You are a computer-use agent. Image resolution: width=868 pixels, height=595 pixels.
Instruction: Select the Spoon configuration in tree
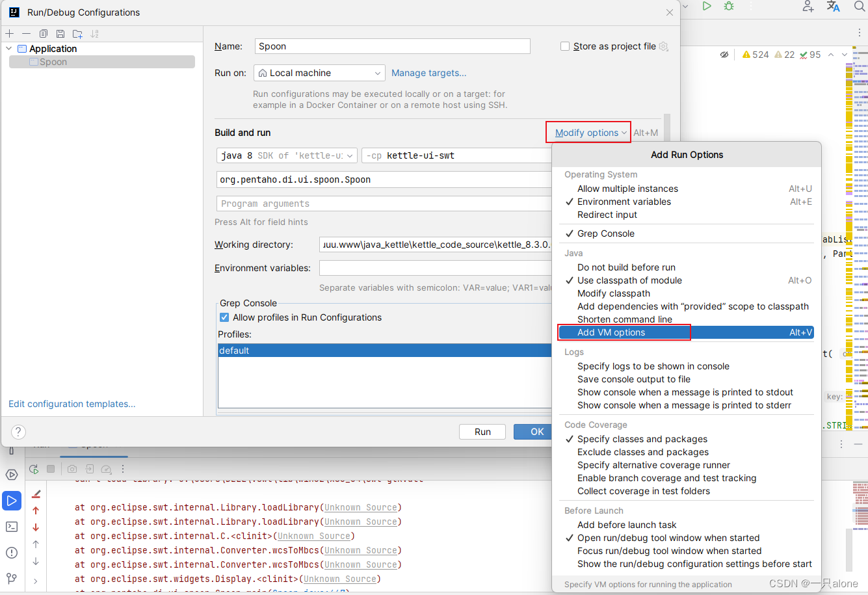pos(102,62)
